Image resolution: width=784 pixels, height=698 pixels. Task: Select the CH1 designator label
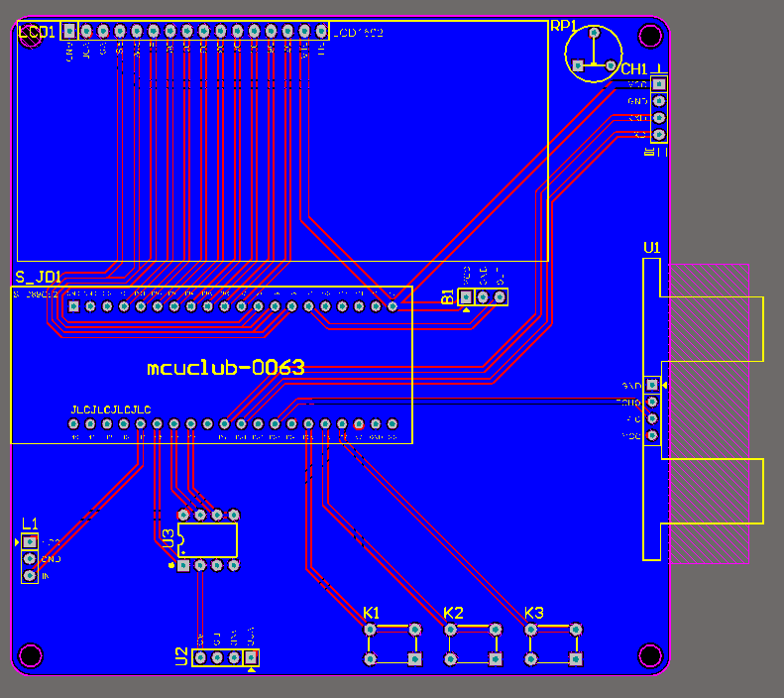(x=633, y=69)
